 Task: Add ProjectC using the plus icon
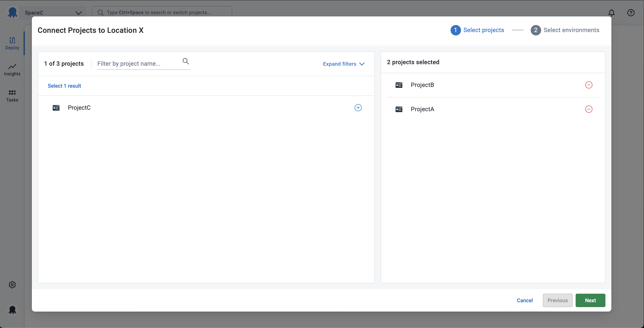pos(358,108)
